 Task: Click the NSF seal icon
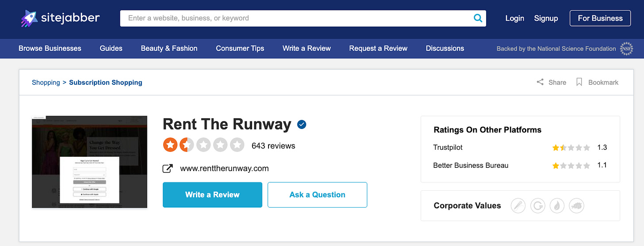[627, 49]
